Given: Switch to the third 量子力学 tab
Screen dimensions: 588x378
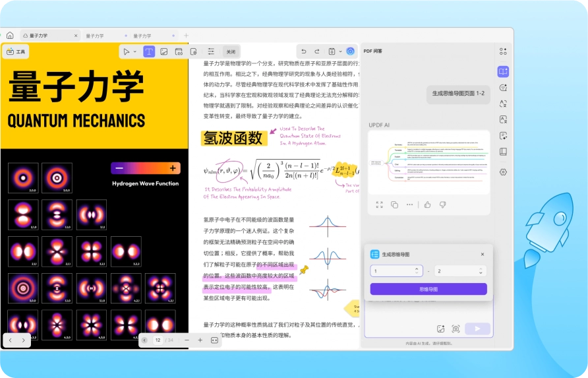Looking at the screenshot, I should pos(142,36).
